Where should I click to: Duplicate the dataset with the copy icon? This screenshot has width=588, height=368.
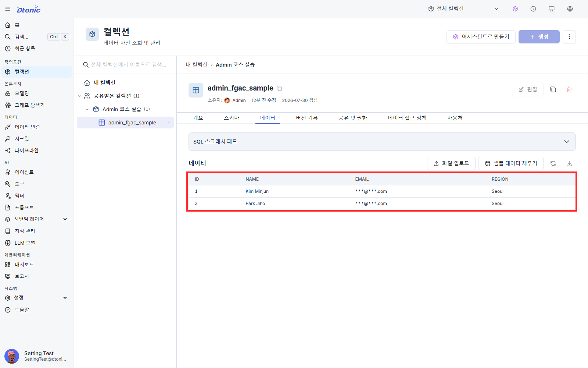click(553, 89)
